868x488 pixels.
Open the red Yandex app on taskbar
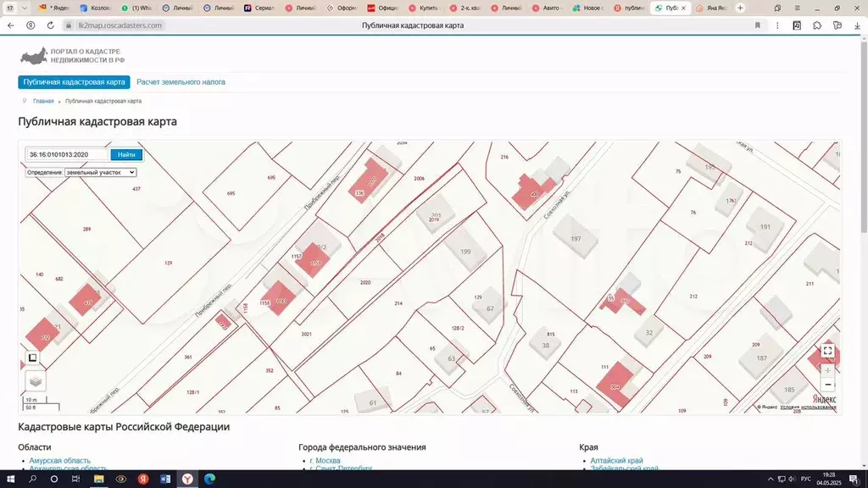click(142, 480)
